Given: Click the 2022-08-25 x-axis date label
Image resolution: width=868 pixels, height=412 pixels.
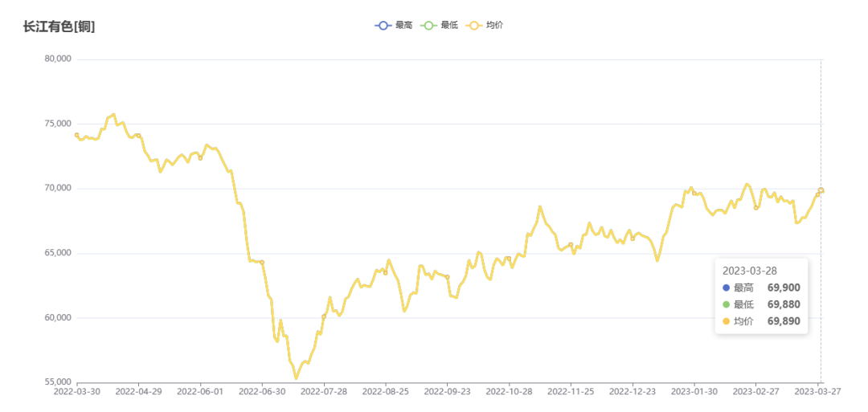Looking at the screenshot, I should click(386, 392).
